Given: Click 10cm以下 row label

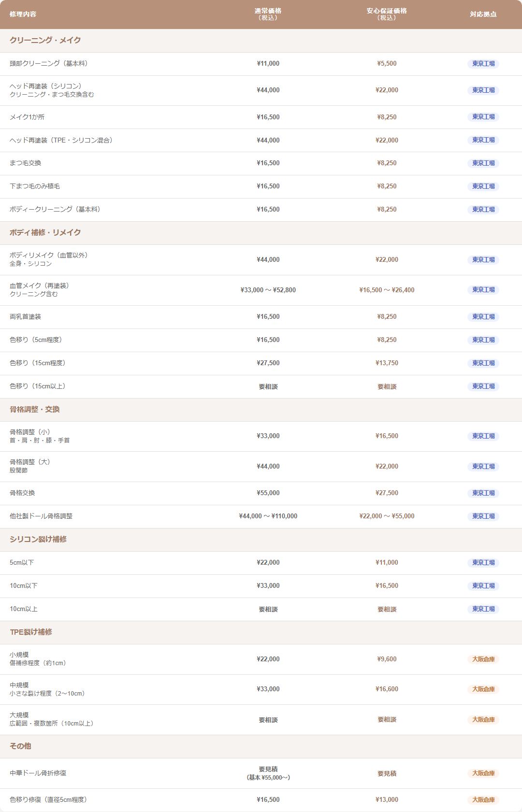Looking at the screenshot, I should pyautogui.click(x=23, y=586).
